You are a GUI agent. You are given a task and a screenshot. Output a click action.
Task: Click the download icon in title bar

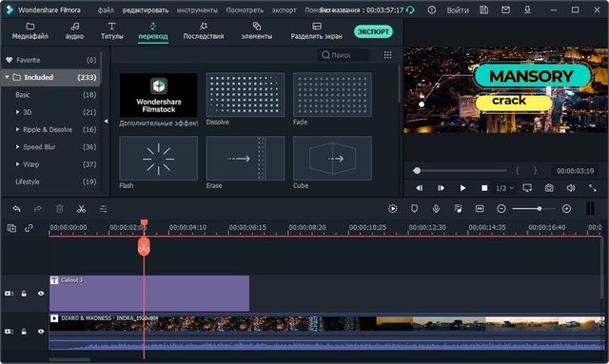pyautogui.click(x=527, y=10)
